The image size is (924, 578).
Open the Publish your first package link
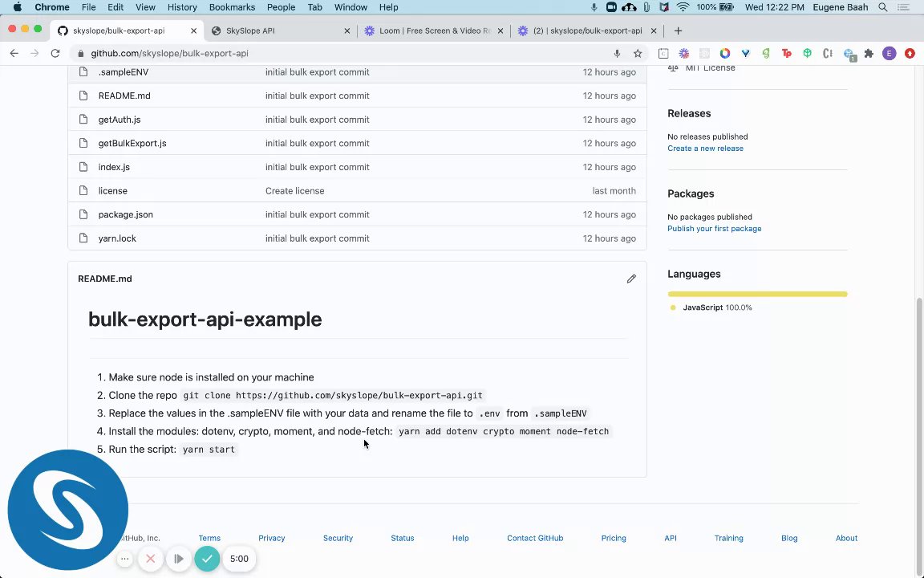[714, 229]
